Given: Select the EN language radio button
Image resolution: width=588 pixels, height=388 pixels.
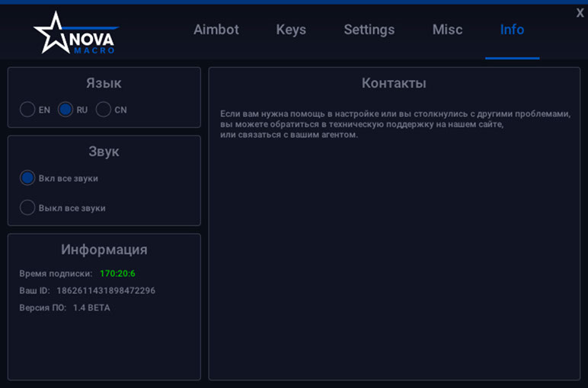Looking at the screenshot, I should point(27,110).
